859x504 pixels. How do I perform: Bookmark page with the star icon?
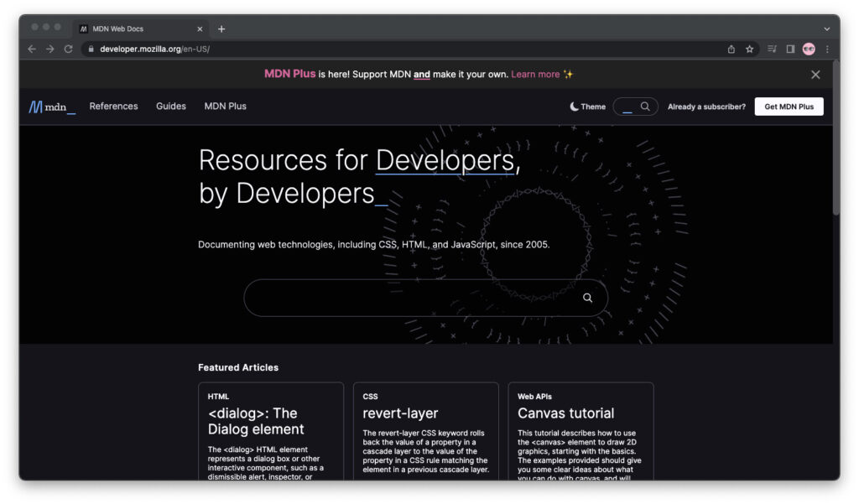pos(749,49)
